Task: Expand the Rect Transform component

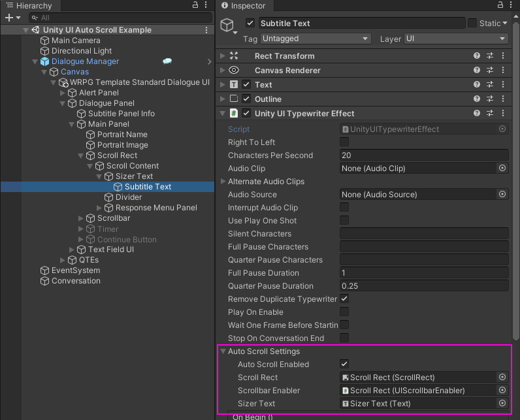Action: point(223,56)
